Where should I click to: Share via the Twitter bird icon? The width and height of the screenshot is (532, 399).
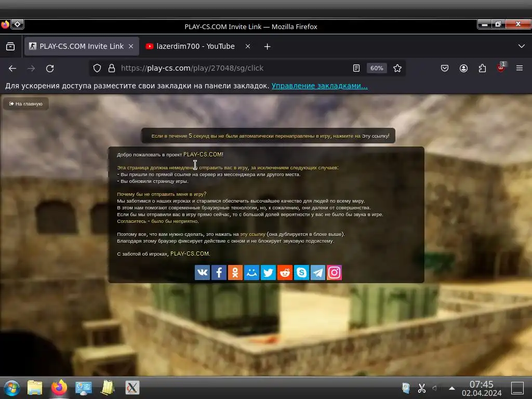click(268, 272)
